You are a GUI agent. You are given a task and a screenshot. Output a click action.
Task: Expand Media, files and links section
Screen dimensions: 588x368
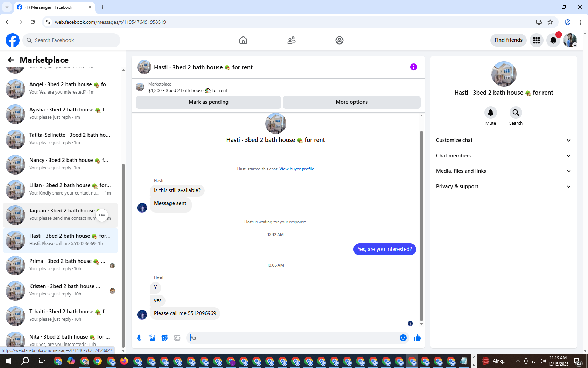click(x=504, y=171)
